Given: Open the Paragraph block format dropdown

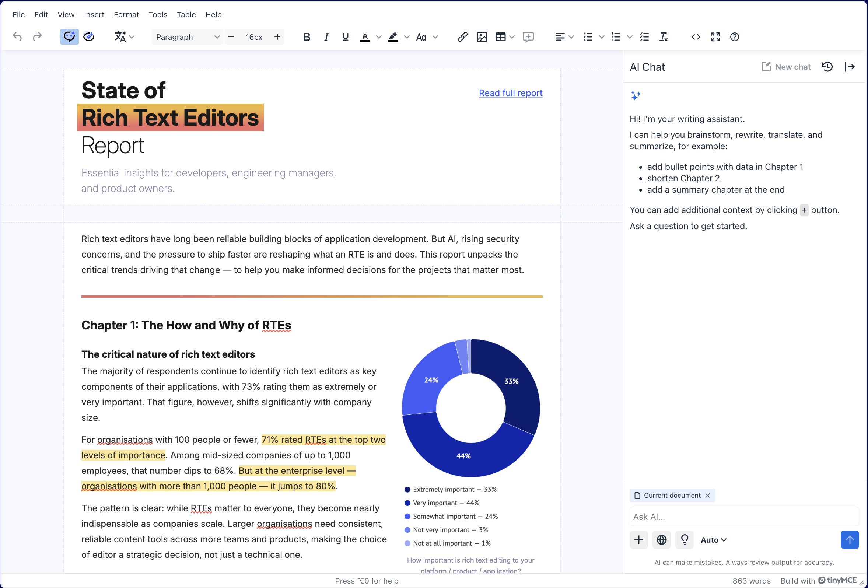Looking at the screenshot, I should (x=187, y=37).
